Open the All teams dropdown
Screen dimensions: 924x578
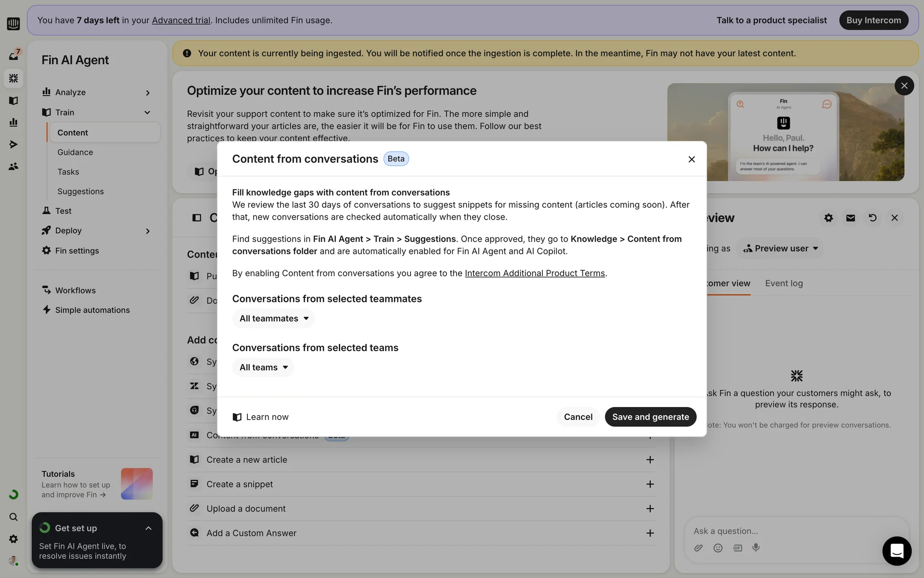pos(263,368)
